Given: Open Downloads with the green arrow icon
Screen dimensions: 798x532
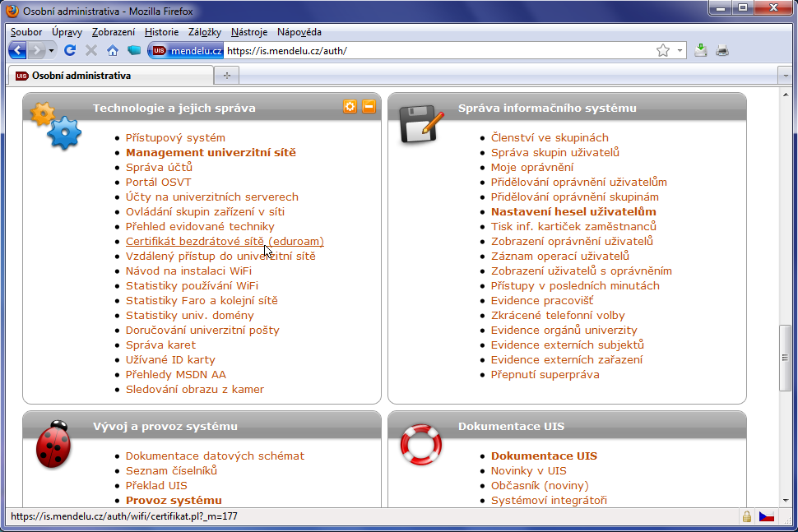Looking at the screenshot, I should tap(700, 50).
